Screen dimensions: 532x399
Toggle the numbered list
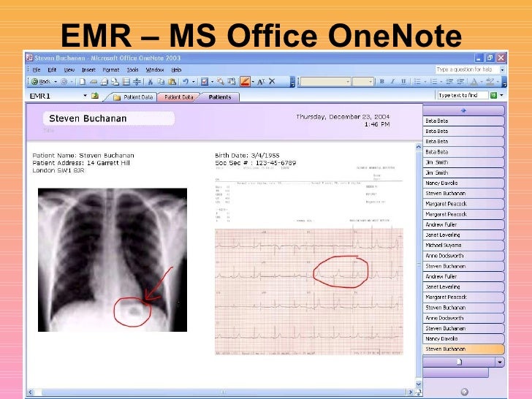[x=433, y=81]
